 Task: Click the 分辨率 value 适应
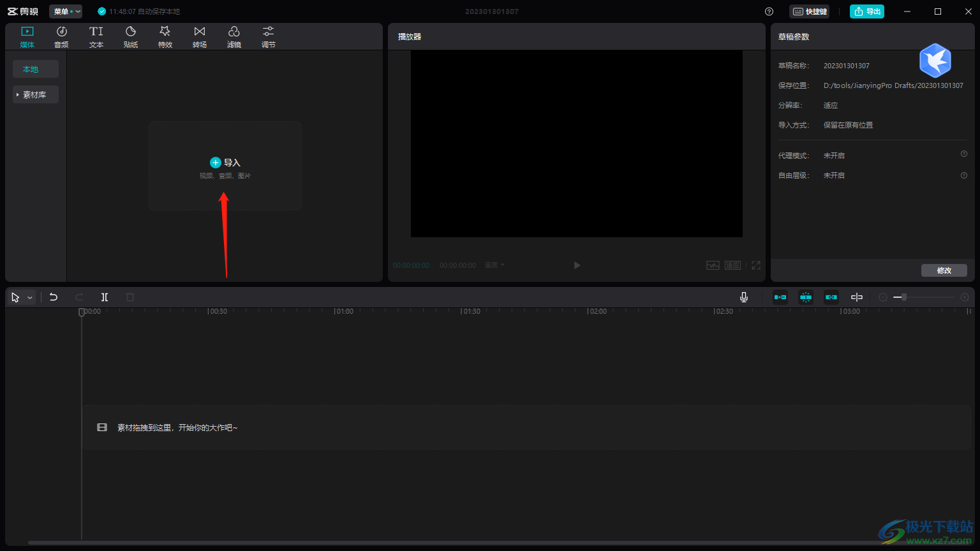pyautogui.click(x=831, y=105)
